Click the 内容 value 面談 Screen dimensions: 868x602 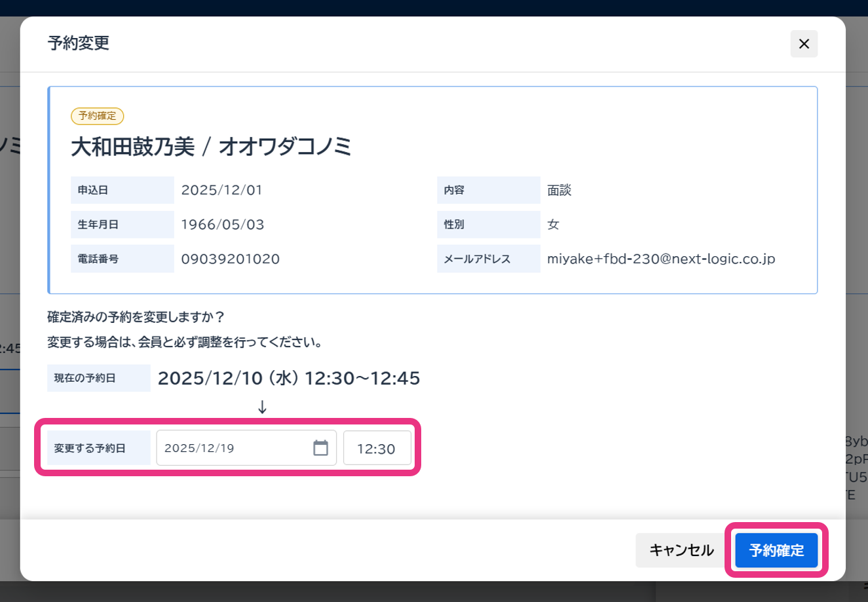(x=559, y=190)
